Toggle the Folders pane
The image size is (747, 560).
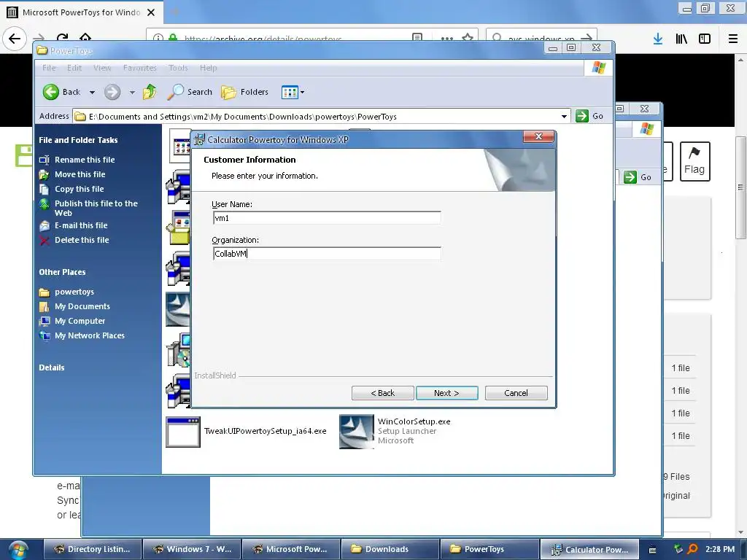coord(245,92)
